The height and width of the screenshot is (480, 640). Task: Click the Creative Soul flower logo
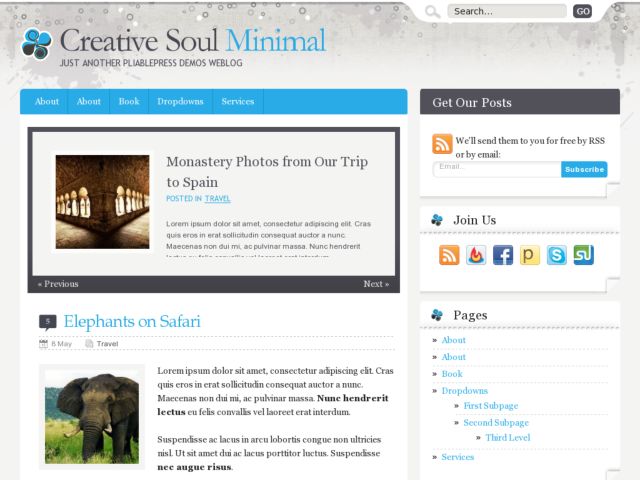[x=37, y=44]
